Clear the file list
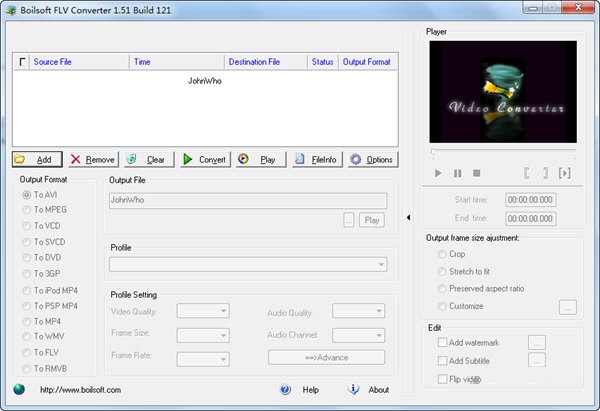 (x=147, y=159)
